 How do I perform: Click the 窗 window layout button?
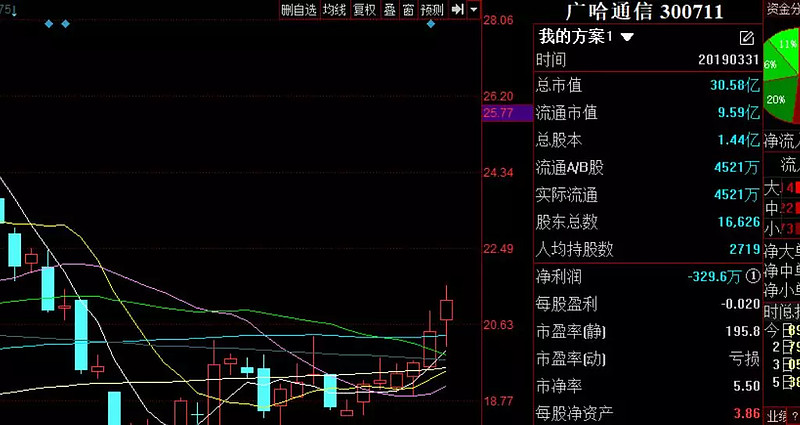[408, 9]
